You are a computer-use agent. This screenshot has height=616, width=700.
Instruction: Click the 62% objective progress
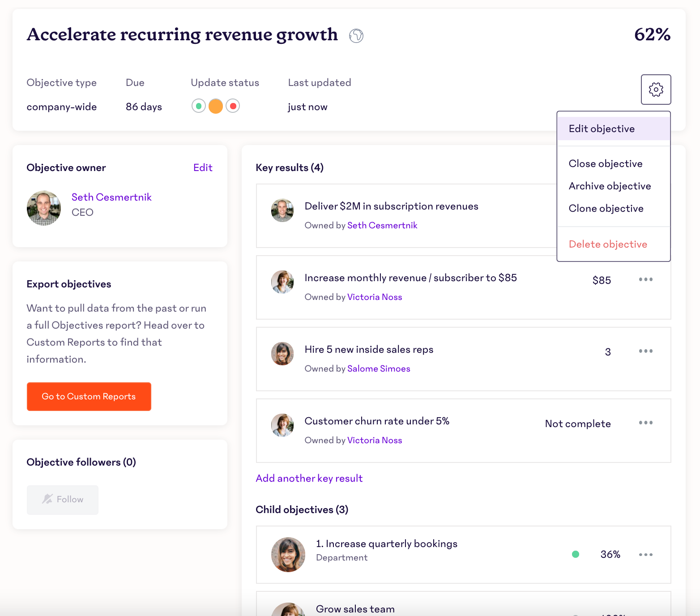653,34
